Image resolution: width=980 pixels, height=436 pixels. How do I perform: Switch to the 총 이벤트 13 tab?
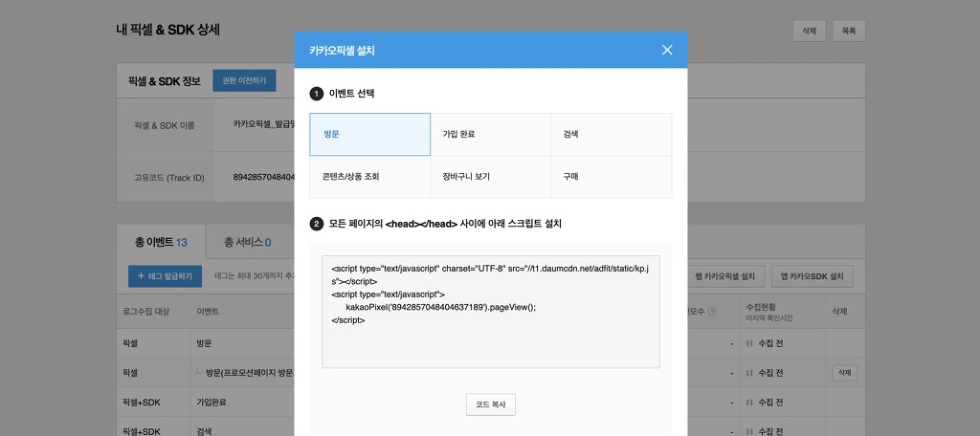pos(161,242)
